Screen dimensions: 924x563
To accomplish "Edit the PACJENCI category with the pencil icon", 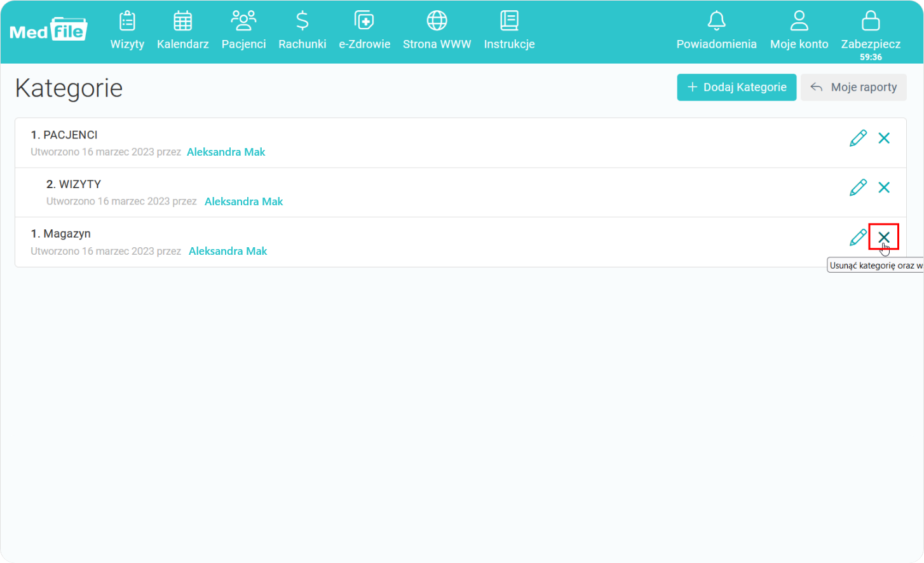I will point(858,138).
